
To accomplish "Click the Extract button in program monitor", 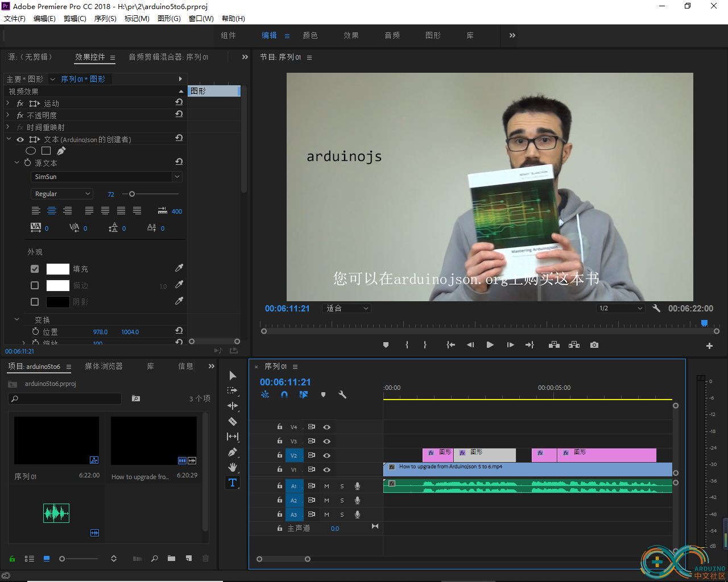I will pyautogui.click(x=574, y=345).
